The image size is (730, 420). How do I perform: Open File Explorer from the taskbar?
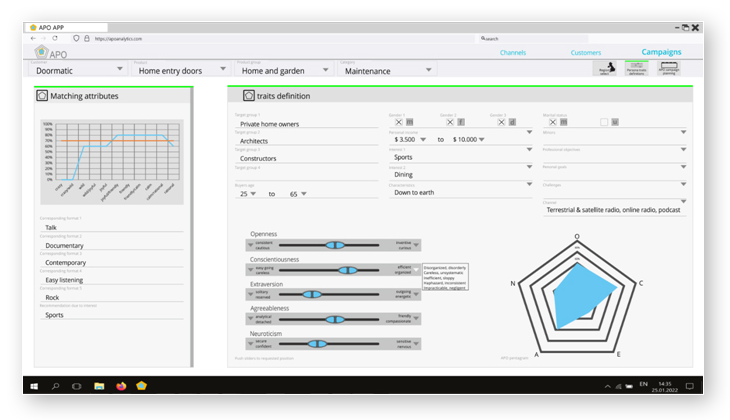99,385
